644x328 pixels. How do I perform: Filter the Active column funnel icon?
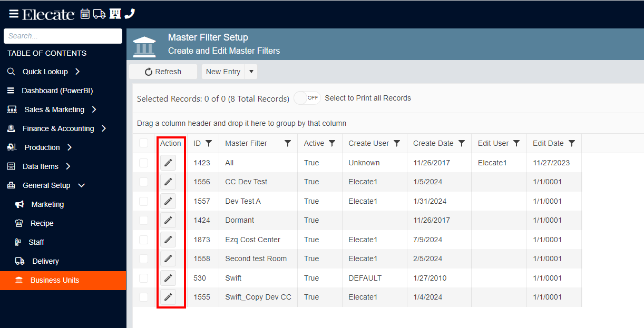(x=332, y=143)
